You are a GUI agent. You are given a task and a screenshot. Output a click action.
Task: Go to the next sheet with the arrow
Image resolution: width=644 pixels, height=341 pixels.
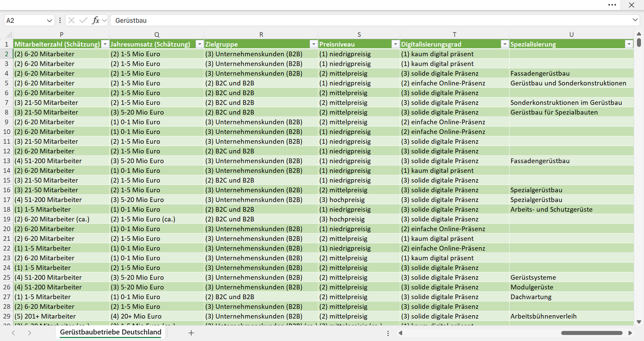(x=29, y=333)
